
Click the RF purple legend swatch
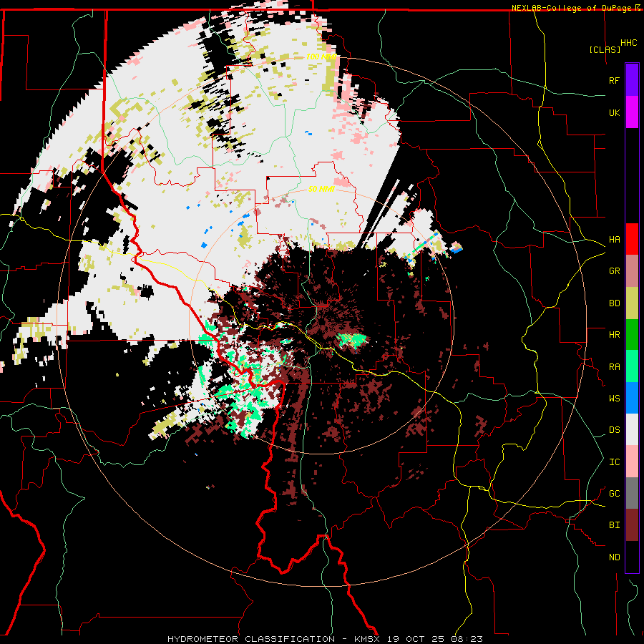pos(632,80)
